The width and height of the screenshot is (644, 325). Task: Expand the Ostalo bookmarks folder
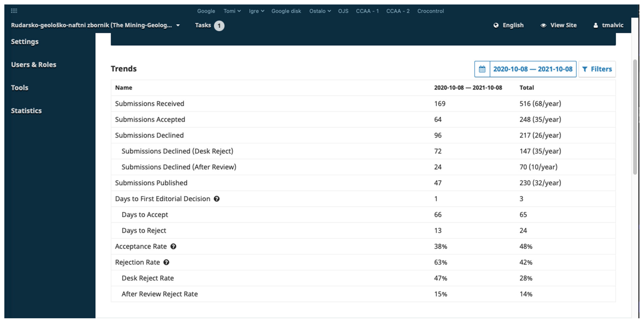click(320, 11)
